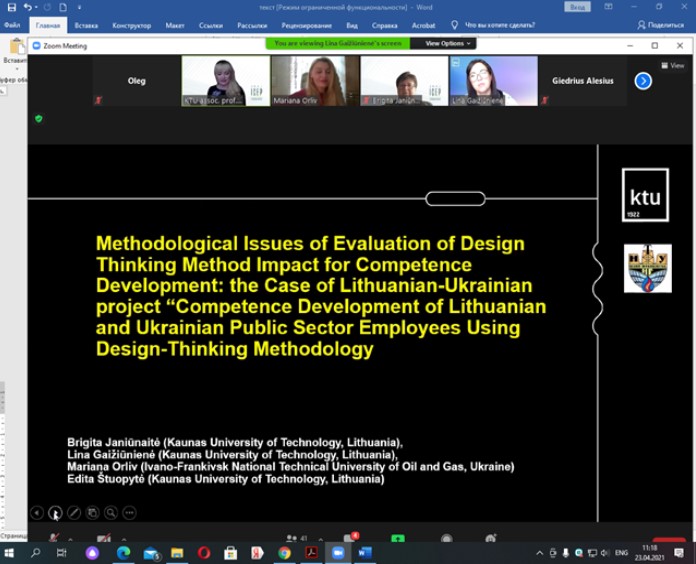Open Word from the Windows taskbar
Screen dimensions: 696x564
364,553
